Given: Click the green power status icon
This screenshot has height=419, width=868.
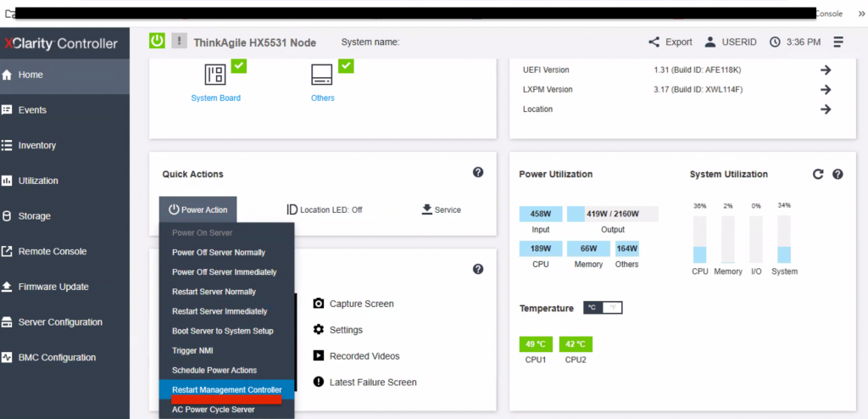Looking at the screenshot, I should pos(158,41).
